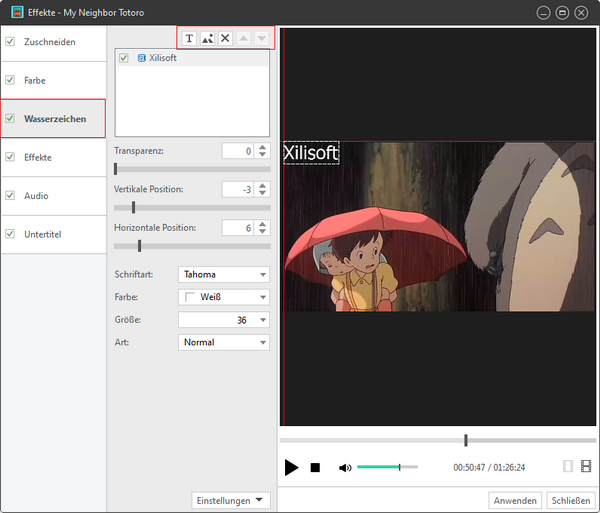Viewport: 600px width, 513px height.
Task: Click the volume level slider
Action: tap(387, 467)
